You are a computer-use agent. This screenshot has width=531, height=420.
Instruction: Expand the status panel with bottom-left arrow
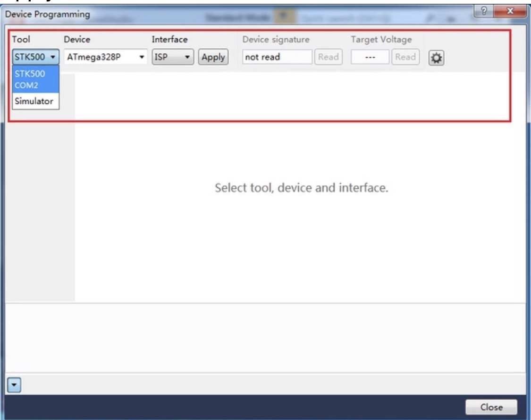pos(14,385)
